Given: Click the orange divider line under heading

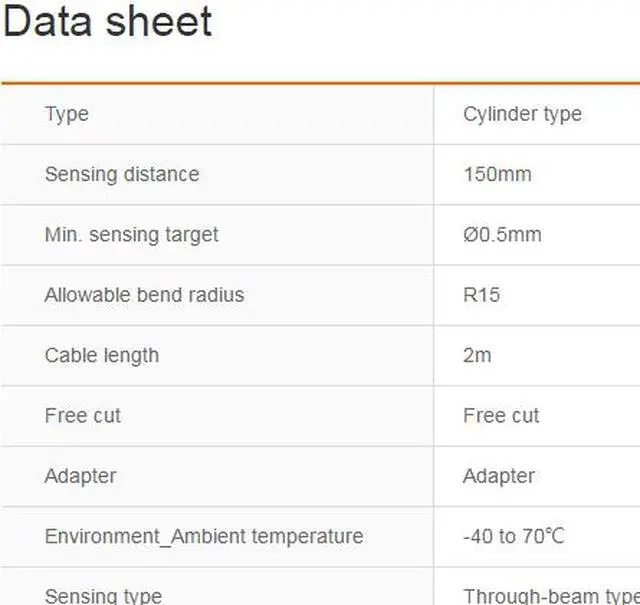Looking at the screenshot, I should pyautogui.click(x=320, y=83).
